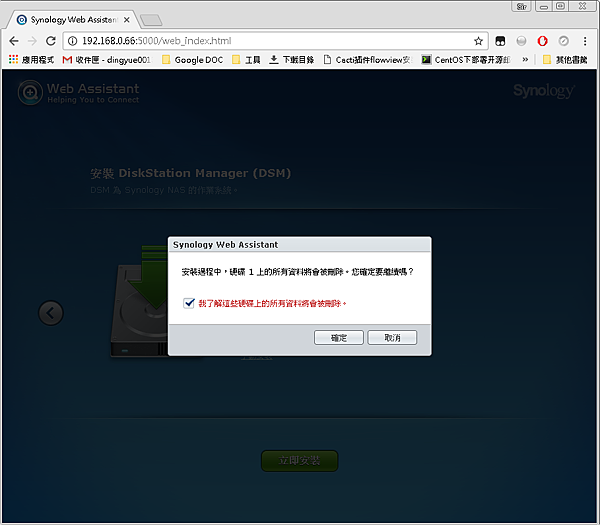
Task: Confirm with the 確定 button
Action: [339, 338]
